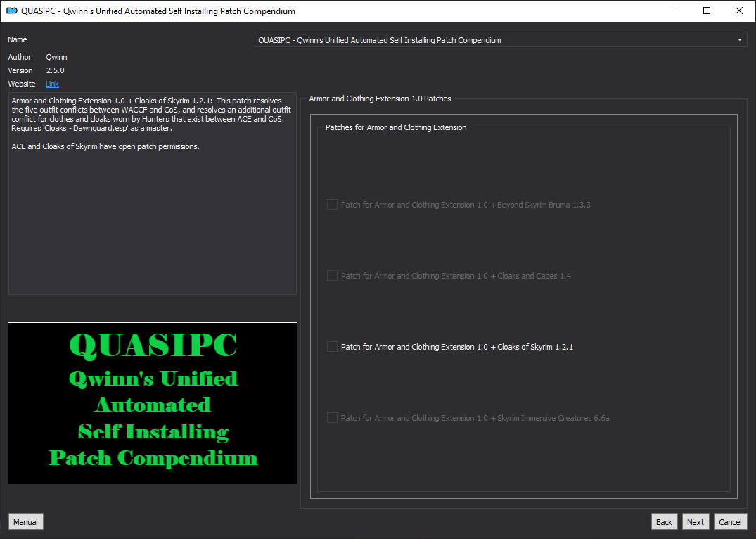This screenshot has height=539, width=756.
Task: Click the 'Patches for Armor and Clothing Extension' group title
Action: point(396,127)
